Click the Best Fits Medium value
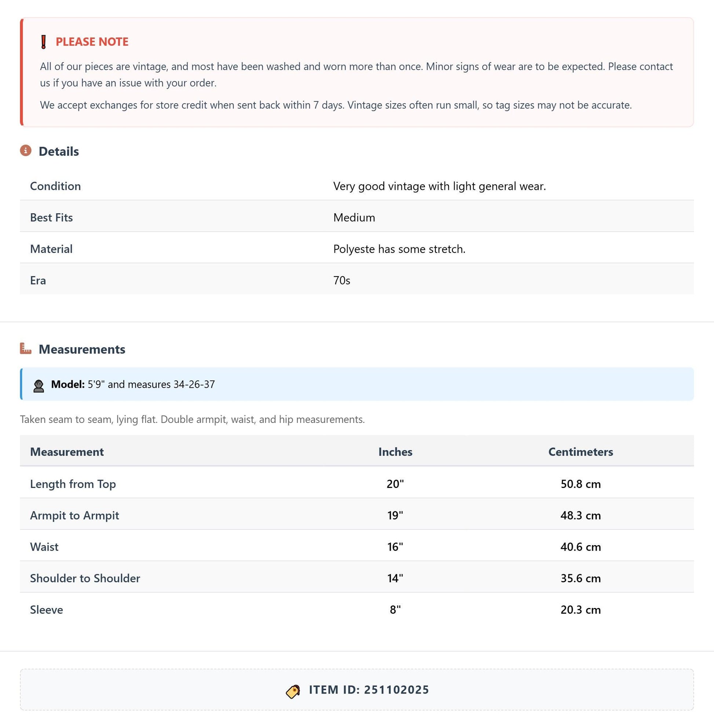Image resolution: width=714 pixels, height=728 pixels. [x=354, y=218]
